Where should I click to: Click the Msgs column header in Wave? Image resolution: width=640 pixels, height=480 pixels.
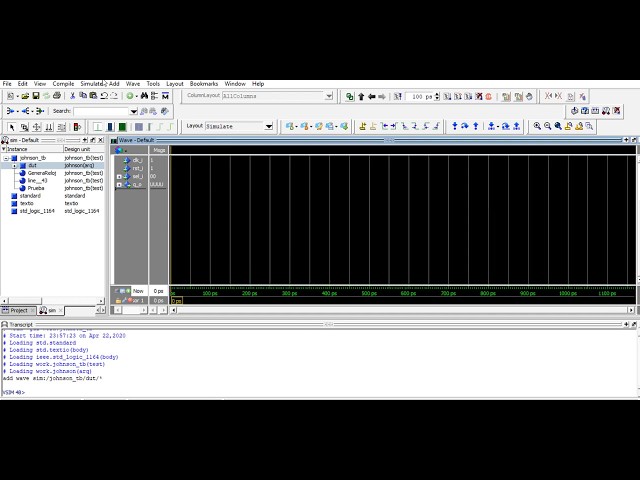tap(159, 150)
